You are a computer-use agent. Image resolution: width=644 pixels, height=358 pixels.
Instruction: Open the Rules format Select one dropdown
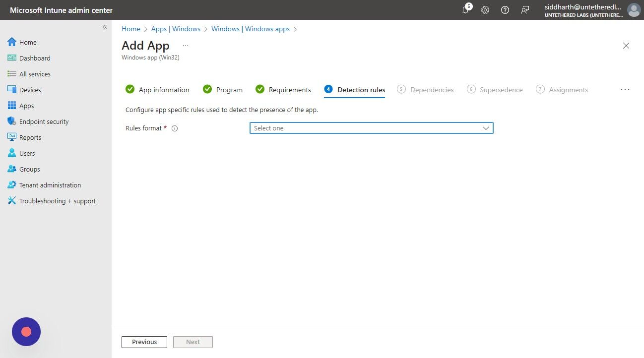tap(371, 128)
